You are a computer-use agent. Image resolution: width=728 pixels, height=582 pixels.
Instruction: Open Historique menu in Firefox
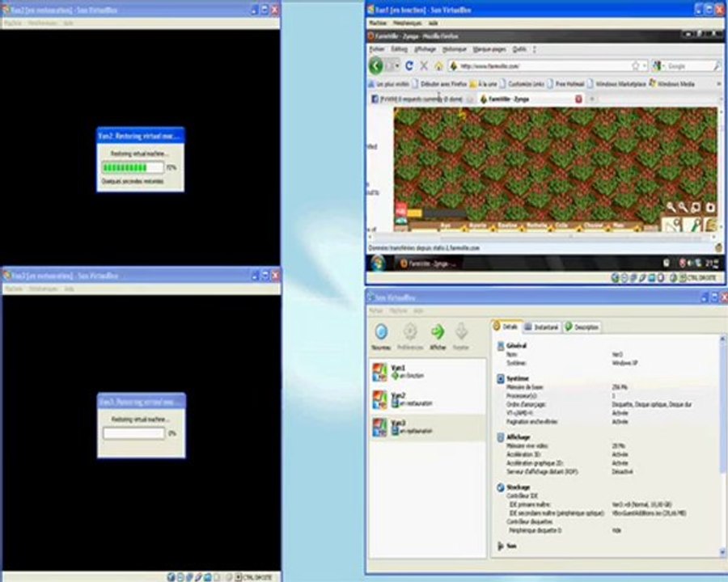(x=454, y=49)
